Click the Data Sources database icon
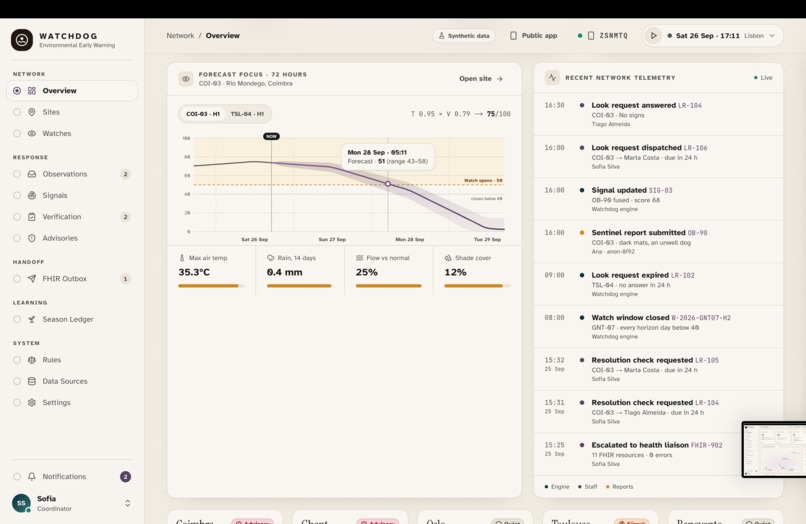The width and height of the screenshot is (806, 524). click(32, 381)
